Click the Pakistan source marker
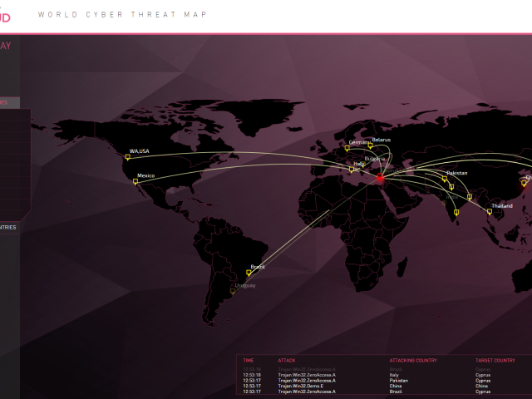Screen dimensions: 532x399 point(444,178)
